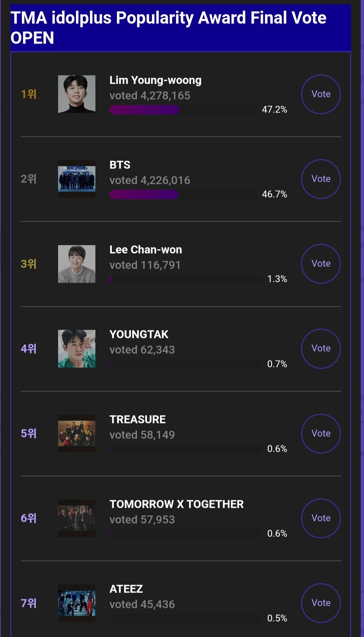Click Vote next to YOUNGTAK
This screenshot has width=364, height=637.
(321, 348)
